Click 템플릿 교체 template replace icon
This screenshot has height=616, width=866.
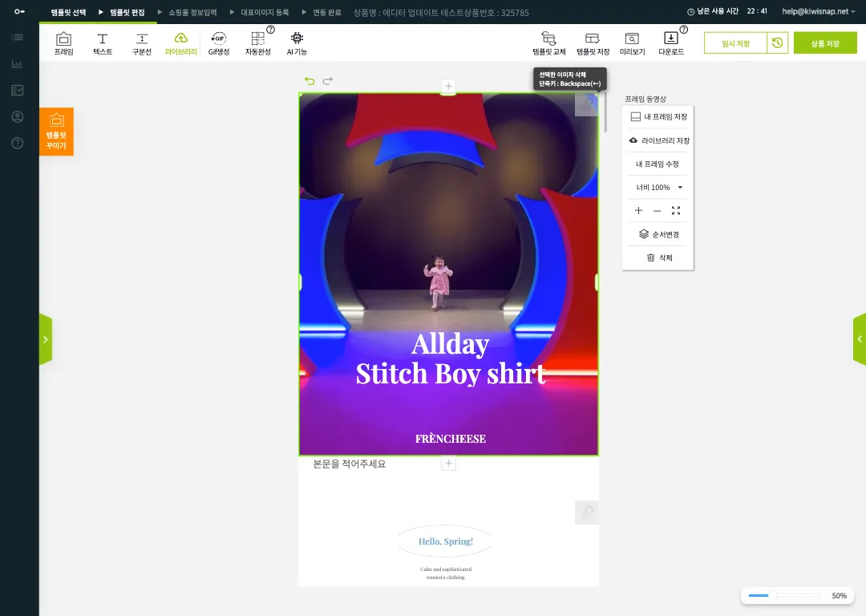[548, 43]
